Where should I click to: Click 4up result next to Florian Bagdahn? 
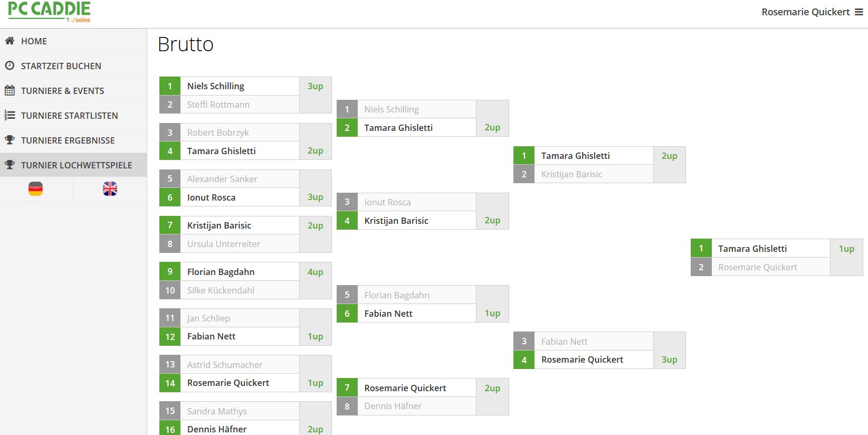point(315,272)
